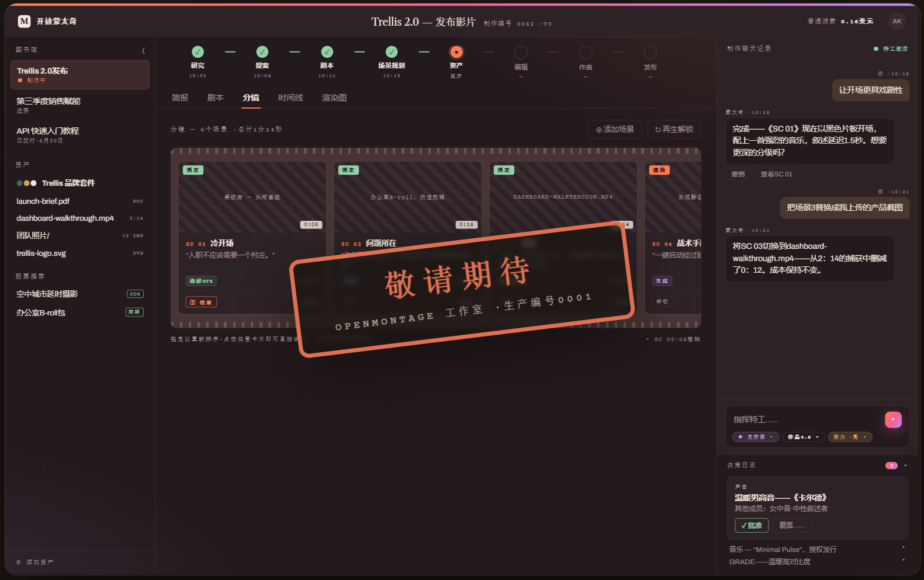Select the 剧本 completed stage checkmark
924x580 pixels.
tap(327, 52)
